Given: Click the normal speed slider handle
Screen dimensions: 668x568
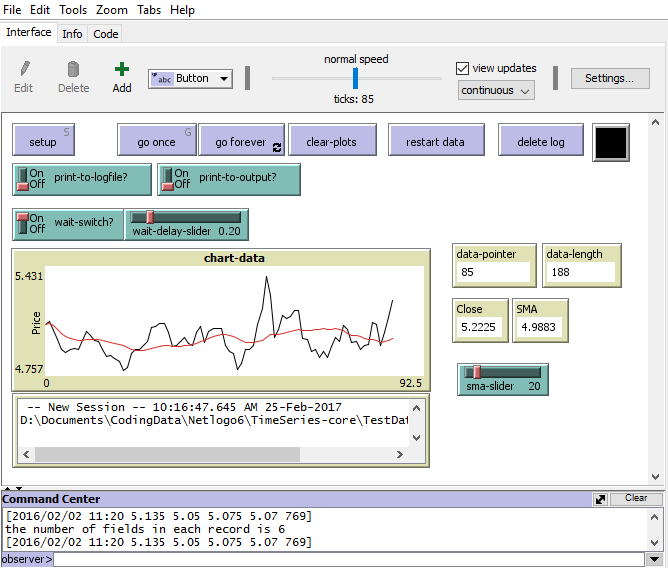Looking at the screenshot, I should pos(355,78).
